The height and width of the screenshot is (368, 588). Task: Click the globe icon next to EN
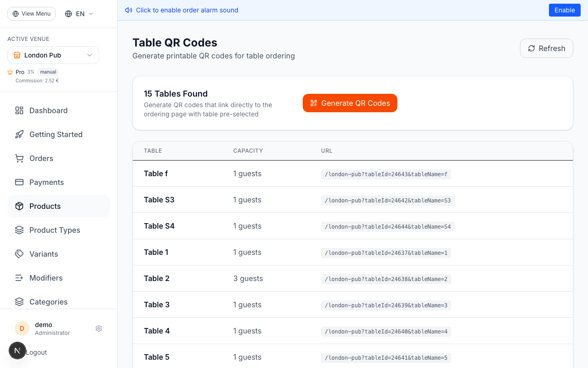pos(68,13)
